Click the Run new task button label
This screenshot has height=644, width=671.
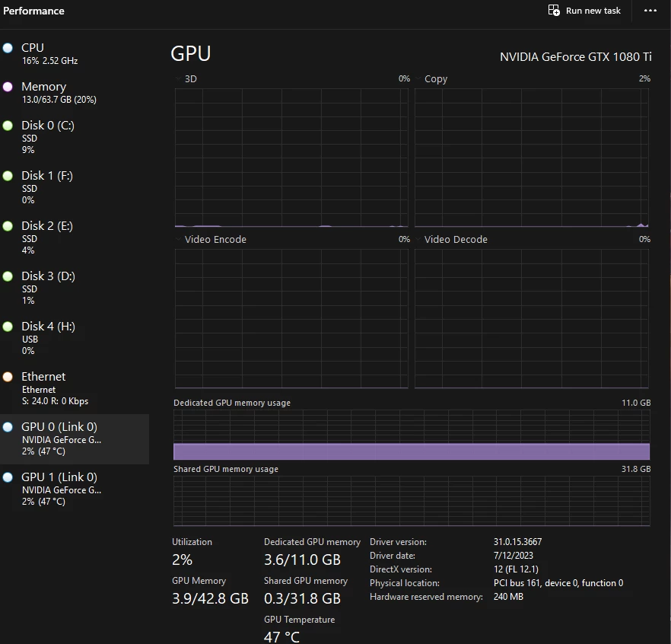point(593,11)
